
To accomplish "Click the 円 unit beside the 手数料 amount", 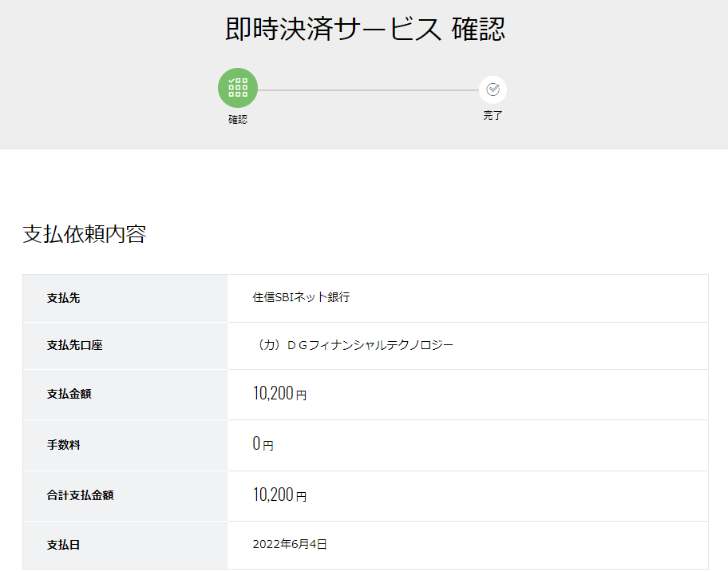I will pyautogui.click(x=268, y=446).
